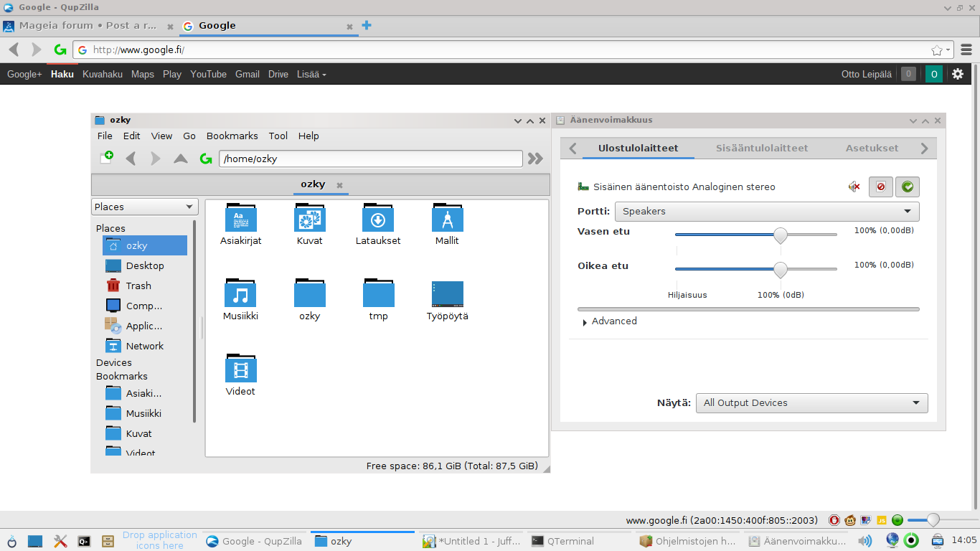Open Google settings gear icon
Image resolution: width=980 pixels, height=551 pixels.
tap(958, 74)
